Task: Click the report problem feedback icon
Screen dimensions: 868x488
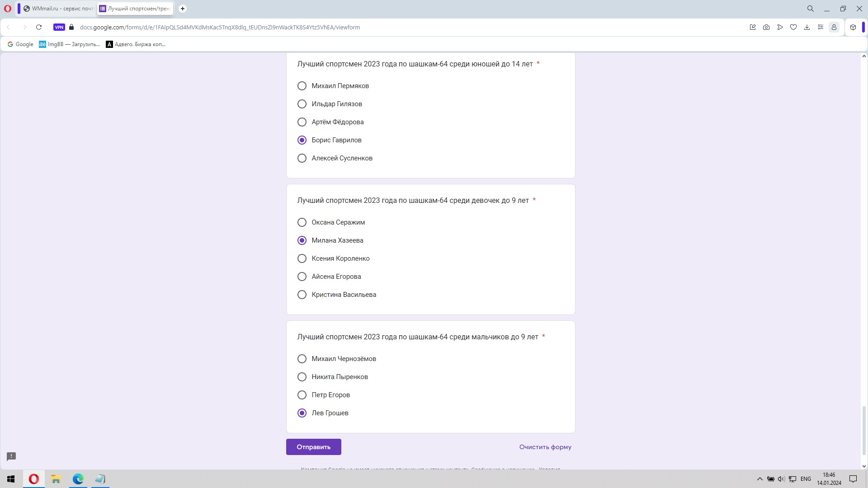Action: click(x=11, y=456)
